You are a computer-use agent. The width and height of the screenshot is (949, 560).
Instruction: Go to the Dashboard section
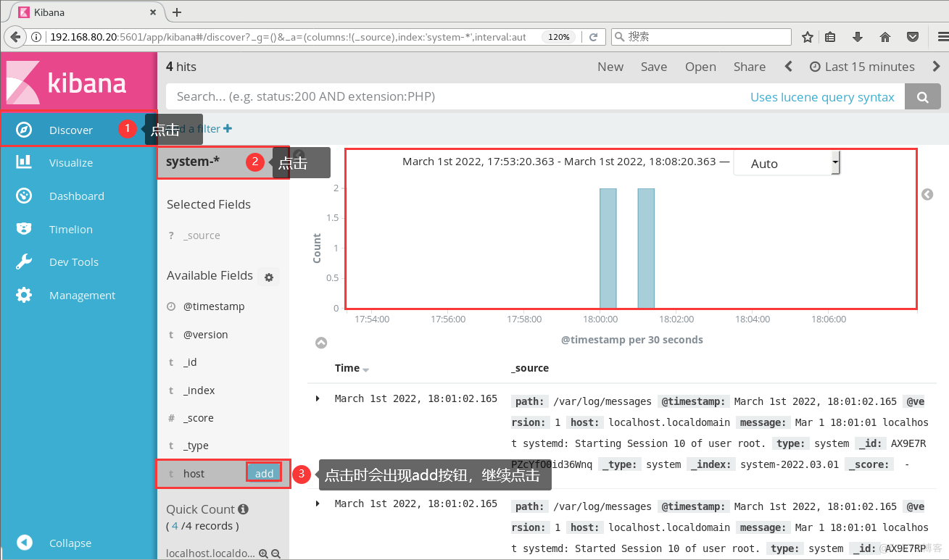pyautogui.click(x=76, y=196)
